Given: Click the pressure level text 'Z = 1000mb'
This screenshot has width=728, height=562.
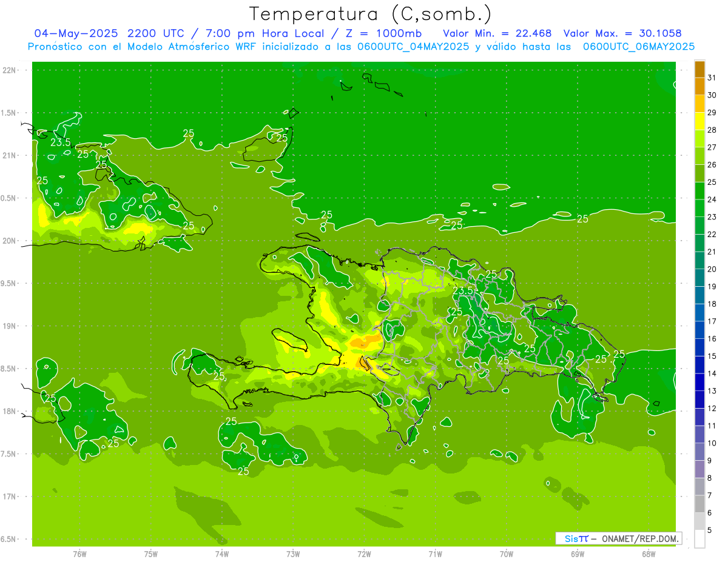Looking at the screenshot, I should 382,33.
